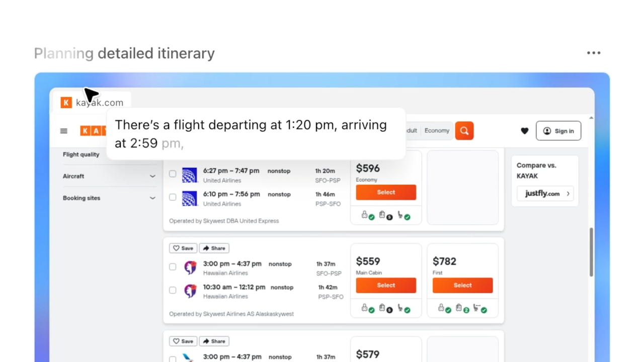
Task: Click the Kayak favicon in the tab
Action: point(66,103)
